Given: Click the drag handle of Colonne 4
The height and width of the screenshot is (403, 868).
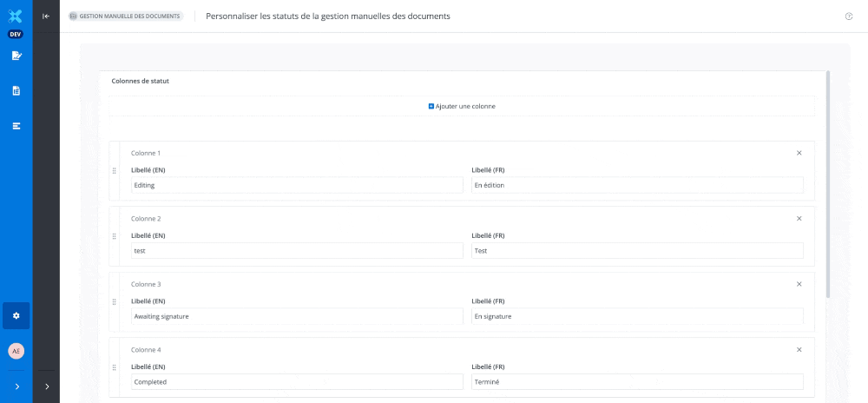Looking at the screenshot, I should (114, 367).
